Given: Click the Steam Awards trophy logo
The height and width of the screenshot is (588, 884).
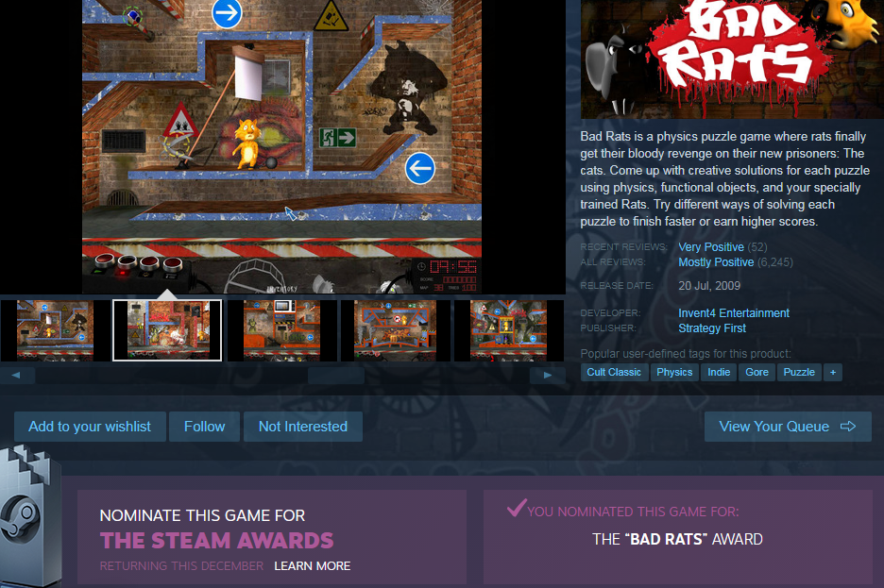Looking at the screenshot, I should (29, 515).
